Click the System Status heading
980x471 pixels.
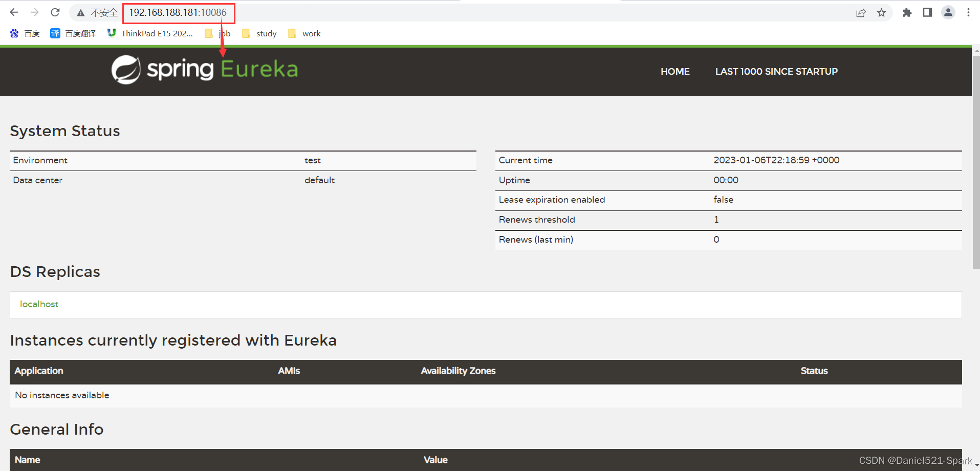tap(65, 131)
